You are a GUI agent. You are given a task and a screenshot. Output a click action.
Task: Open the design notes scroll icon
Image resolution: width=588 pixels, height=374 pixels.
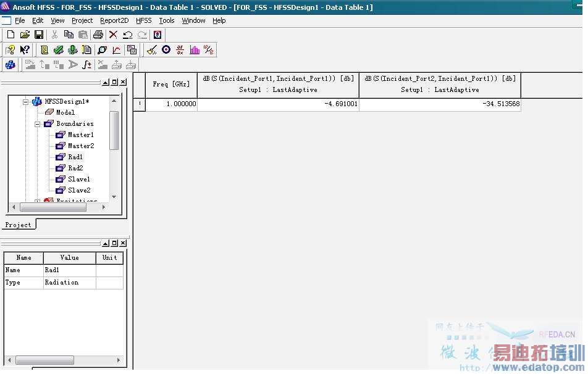coord(44,50)
